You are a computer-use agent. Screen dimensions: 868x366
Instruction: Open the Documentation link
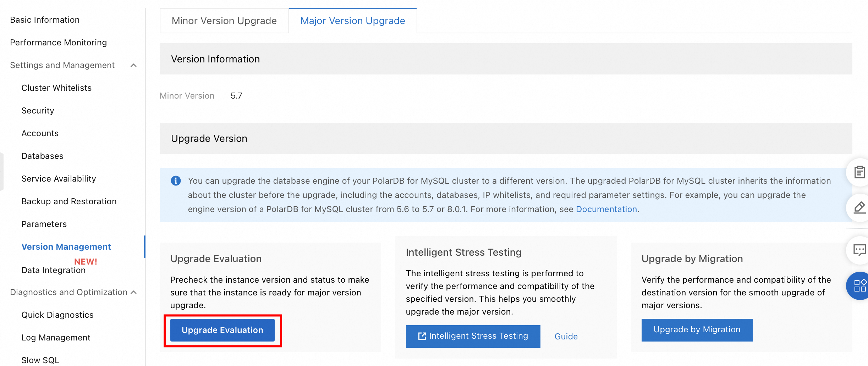point(606,209)
